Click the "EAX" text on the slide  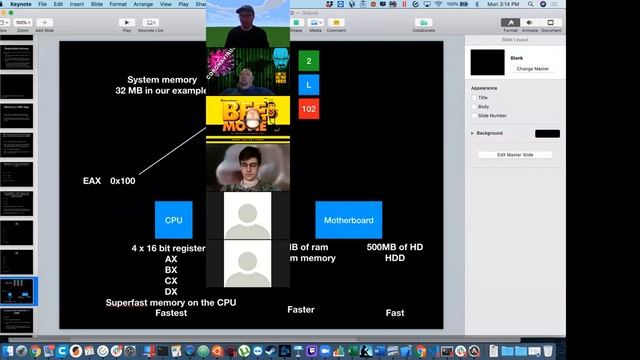click(x=92, y=181)
